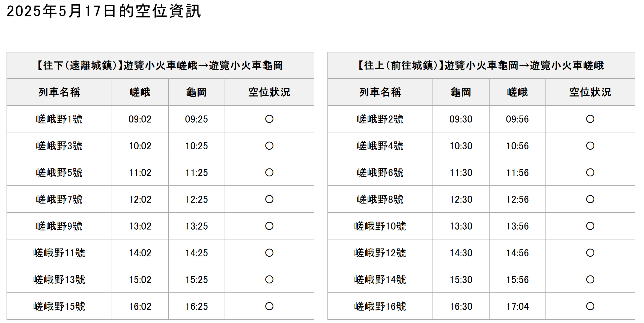Select availability circle for 嵯峨野16號
The height and width of the screenshot is (323, 644).
pyautogui.click(x=590, y=306)
